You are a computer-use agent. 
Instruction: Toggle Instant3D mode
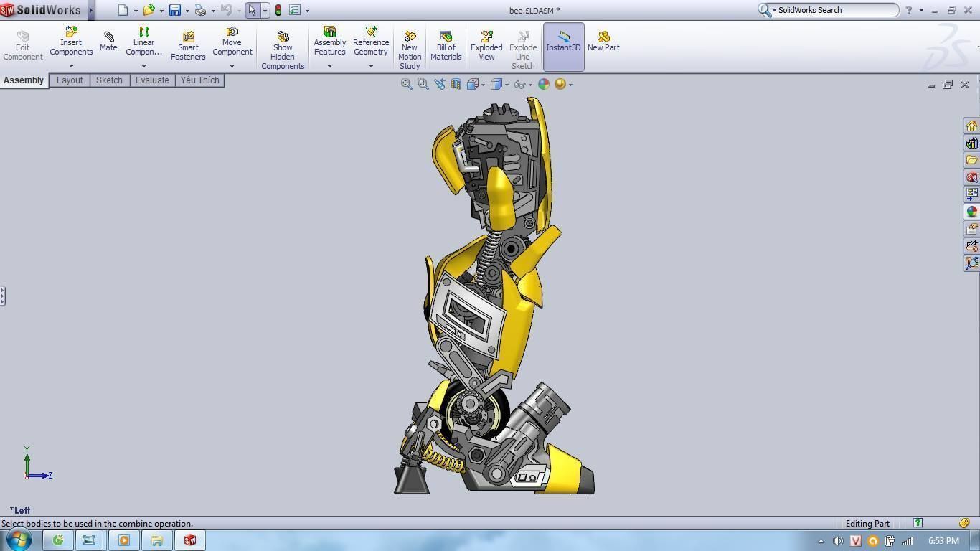pyautogui.click(x=563, y=47)
